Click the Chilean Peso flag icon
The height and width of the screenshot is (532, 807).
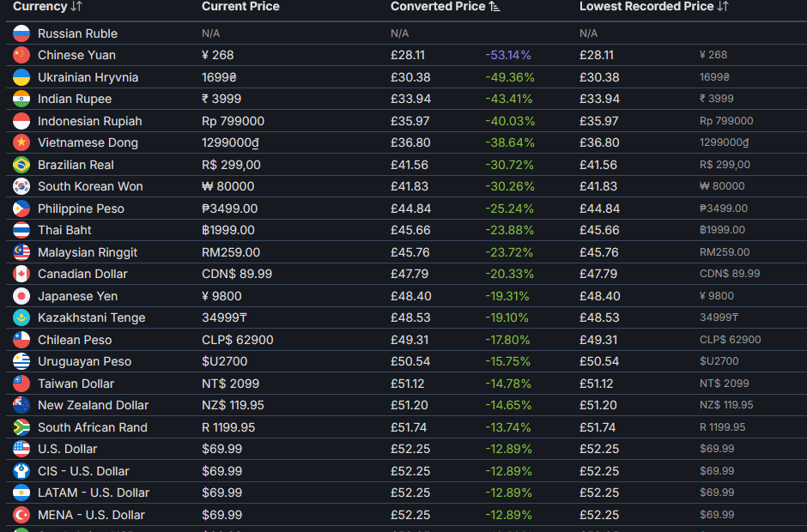21,340
